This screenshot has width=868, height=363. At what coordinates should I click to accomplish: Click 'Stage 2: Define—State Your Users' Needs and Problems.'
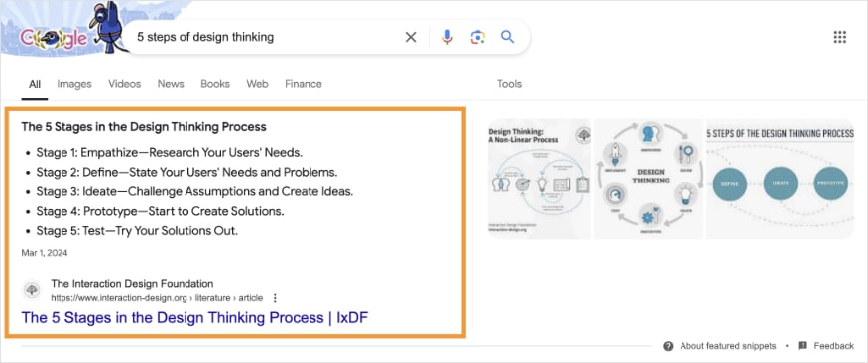click(x=187, y=173)
